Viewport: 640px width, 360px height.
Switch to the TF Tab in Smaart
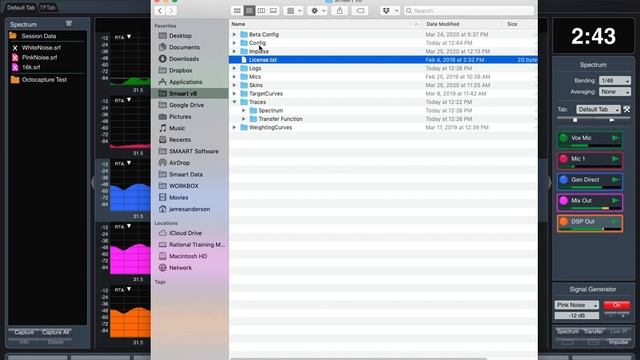point(48,7)
